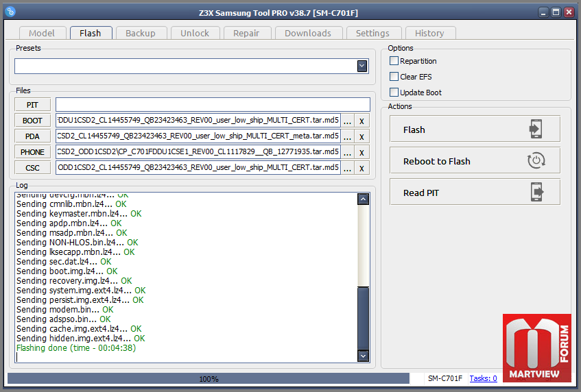Click the CSC file button
Image resolution: width=581 pixels, height=392 pixels.
(x=33, y=168)
